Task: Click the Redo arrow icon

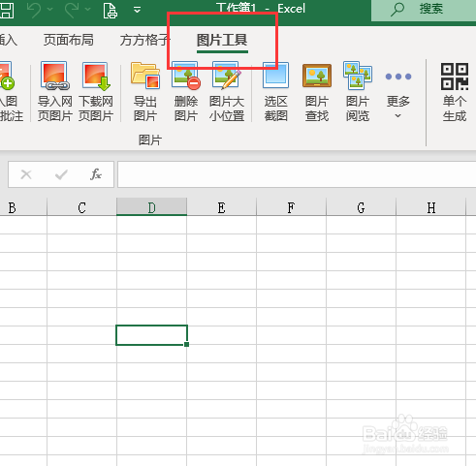Action: 72,10
